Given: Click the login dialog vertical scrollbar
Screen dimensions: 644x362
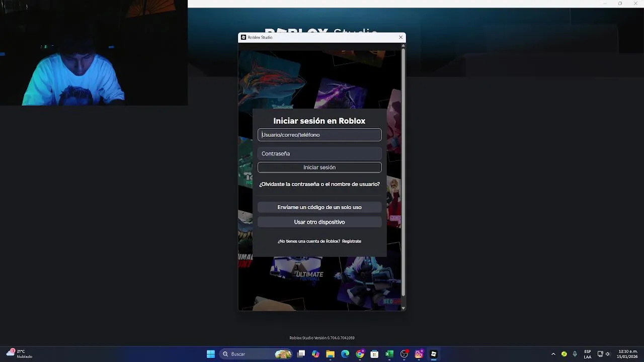Looking at the screenshot, I should point(403,171).
